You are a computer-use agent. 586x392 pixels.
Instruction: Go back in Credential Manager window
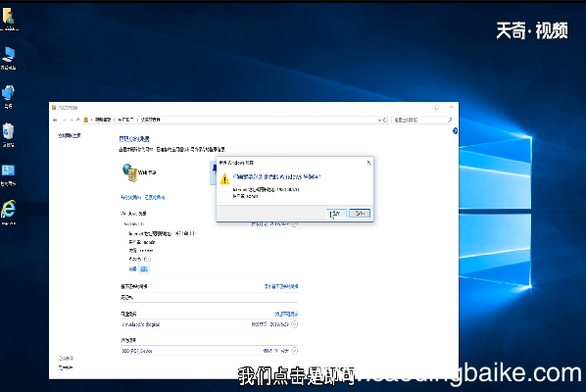click(x=55, y=120)
